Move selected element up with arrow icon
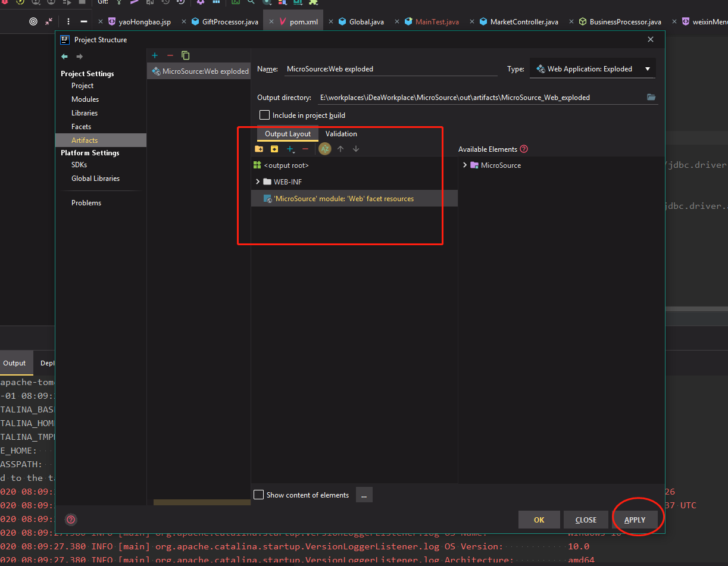 click(340, 148)
